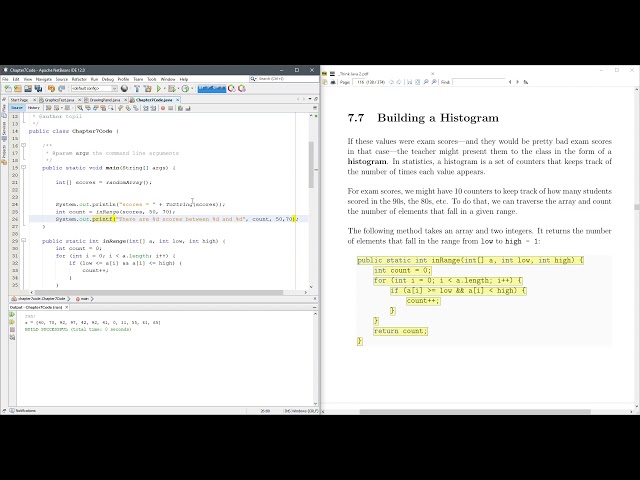Viewport: 640px width, 480px height.
Task: Select the Think Java 2.pdf tab
Action: [x=353, y=74]
